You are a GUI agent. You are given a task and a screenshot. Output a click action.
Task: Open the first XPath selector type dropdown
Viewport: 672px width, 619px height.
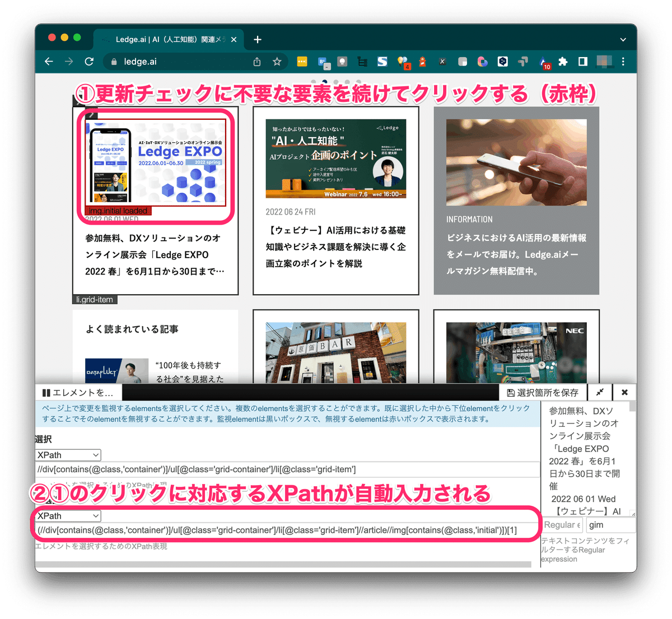coord(68,455)
